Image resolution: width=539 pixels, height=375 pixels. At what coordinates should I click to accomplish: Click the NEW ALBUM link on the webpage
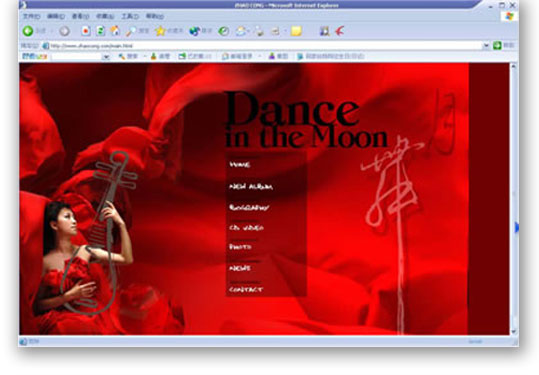click(x=251, y=186)
